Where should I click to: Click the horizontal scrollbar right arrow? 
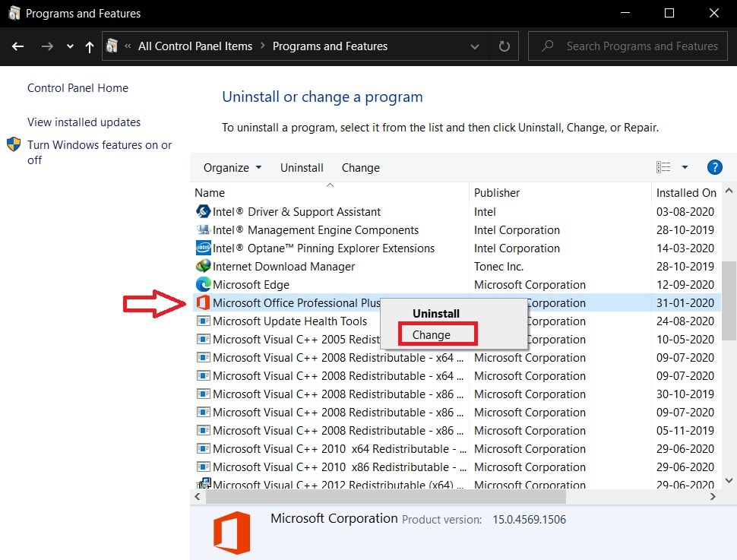pos(713,496)
